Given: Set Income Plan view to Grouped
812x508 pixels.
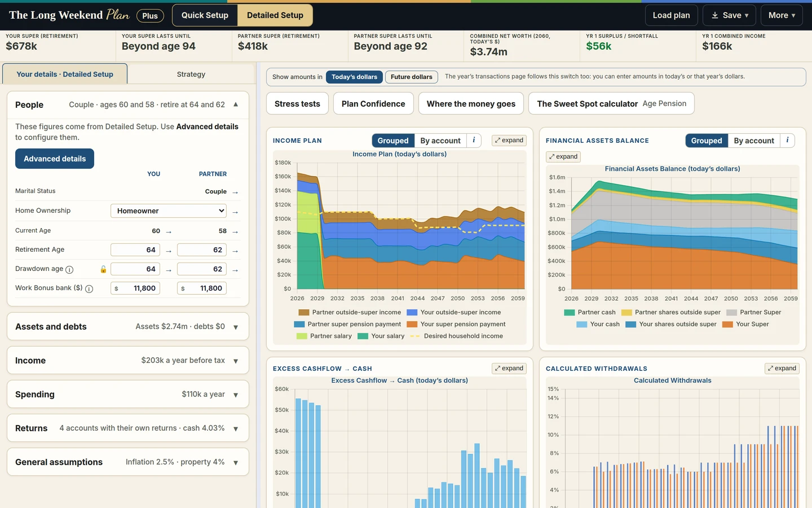Looking at the screenshot, I should [393, 141].
